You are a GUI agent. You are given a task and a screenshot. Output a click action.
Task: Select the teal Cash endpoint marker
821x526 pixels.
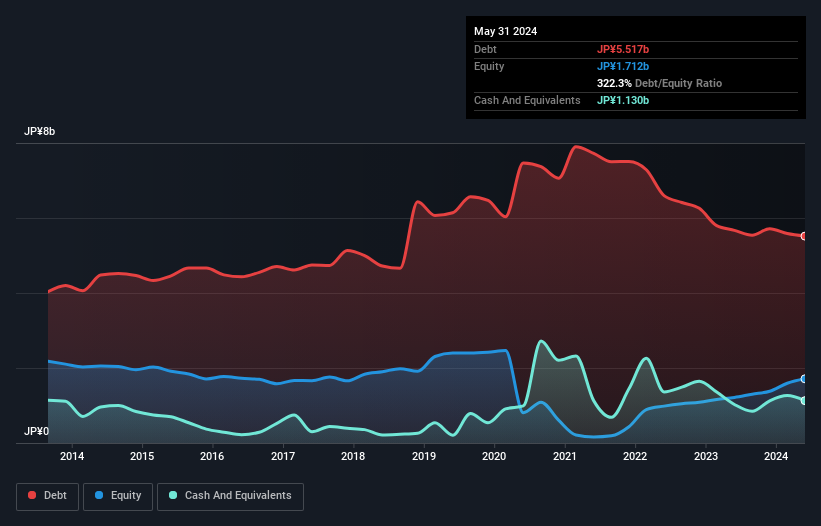click(804, 400)
